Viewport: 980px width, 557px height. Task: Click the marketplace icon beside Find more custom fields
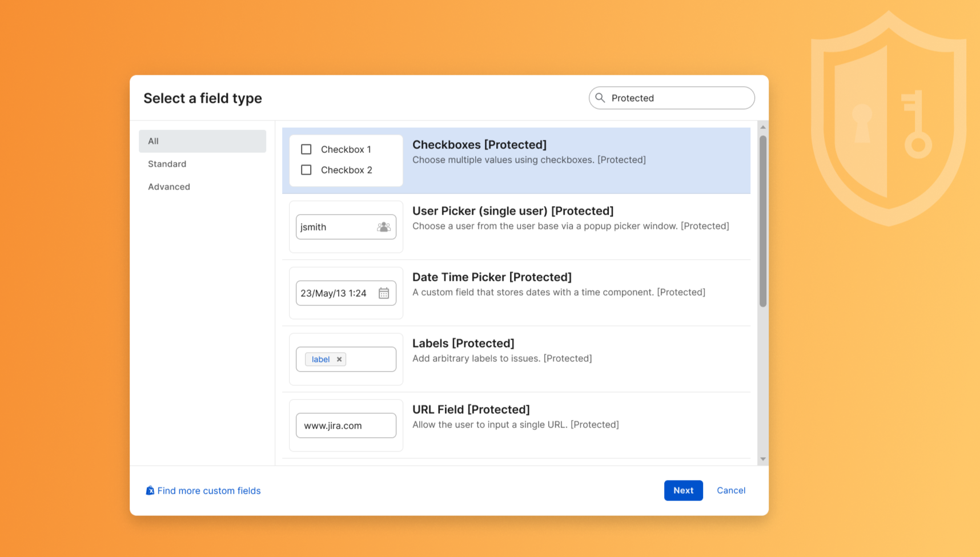(x=150, y=490)
